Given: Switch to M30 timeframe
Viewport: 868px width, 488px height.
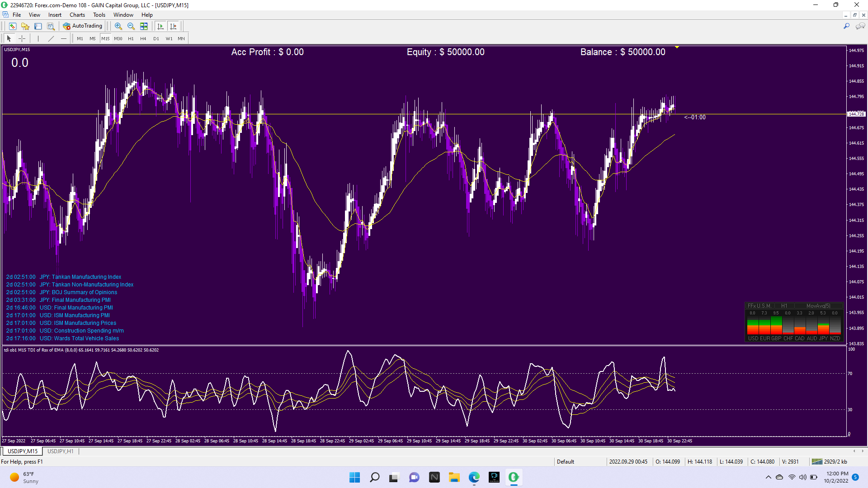Looking at the screenshot, I should (118, 38).
